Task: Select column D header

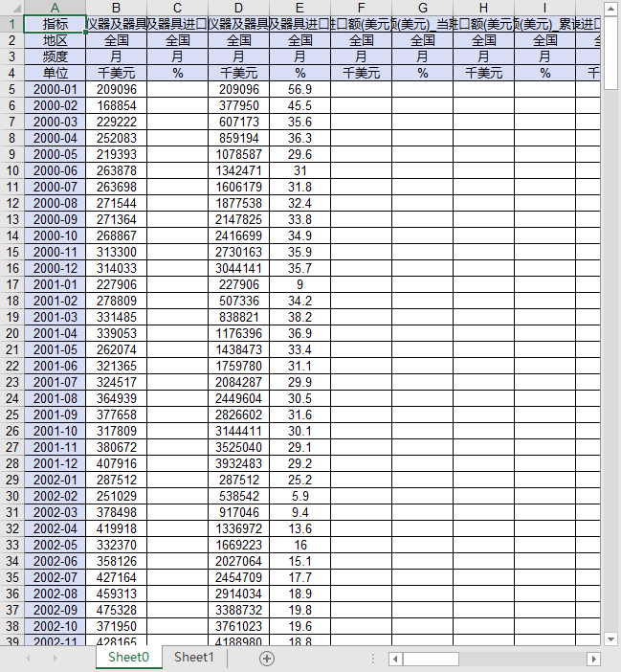Action: pos(239,8)
